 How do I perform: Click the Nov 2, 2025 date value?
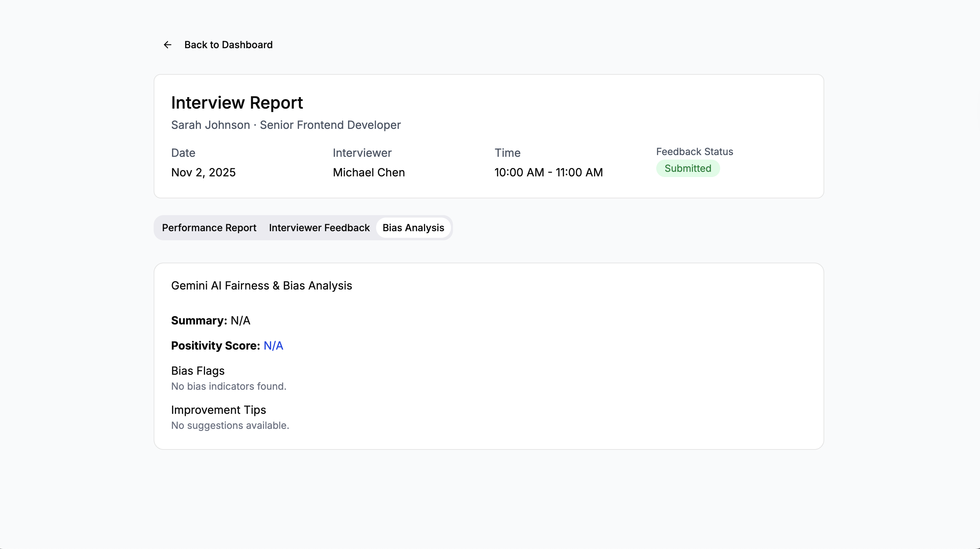pos(203,172)
